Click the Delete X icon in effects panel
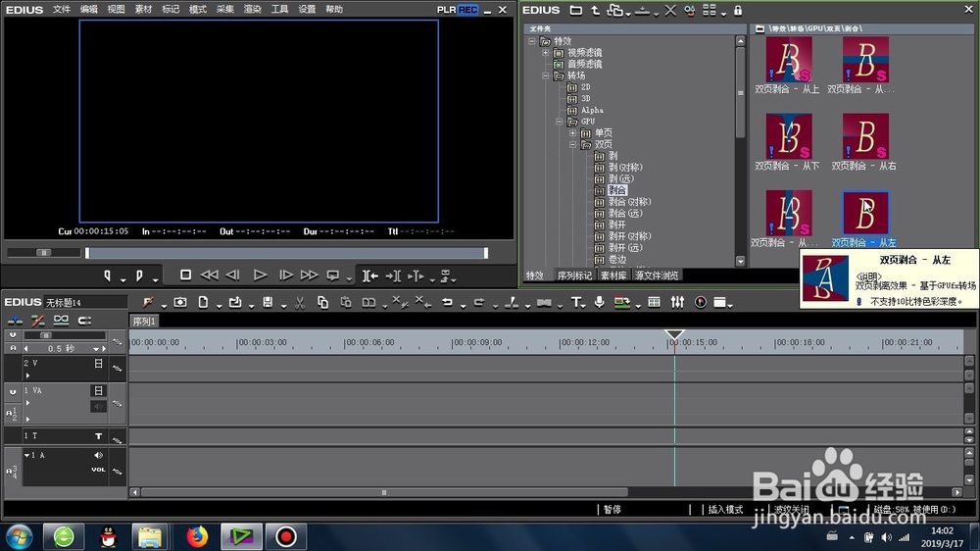This screenshot has height=551, width=980. click(670, 11)
